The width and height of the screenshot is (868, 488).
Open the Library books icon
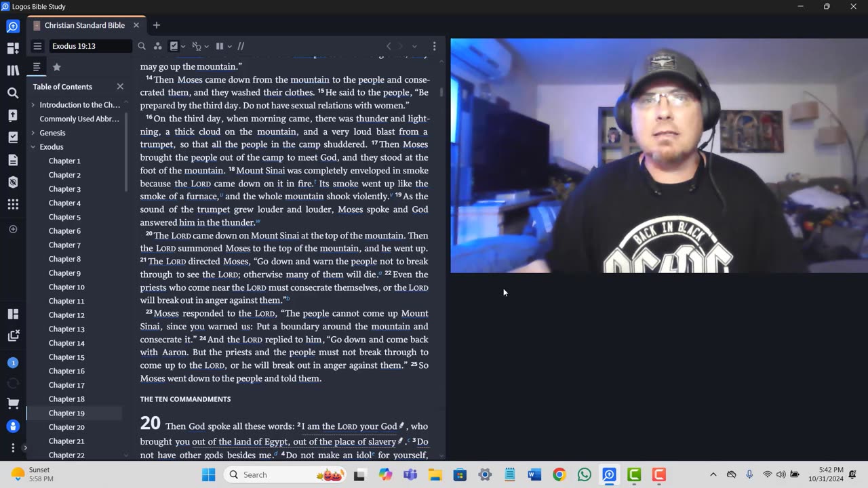(13, 70)
